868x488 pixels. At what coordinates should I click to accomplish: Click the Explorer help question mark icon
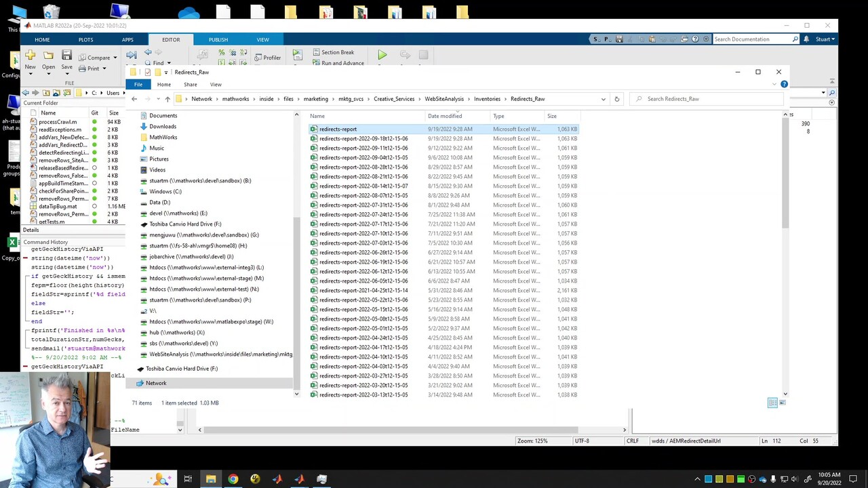[784, 84]
